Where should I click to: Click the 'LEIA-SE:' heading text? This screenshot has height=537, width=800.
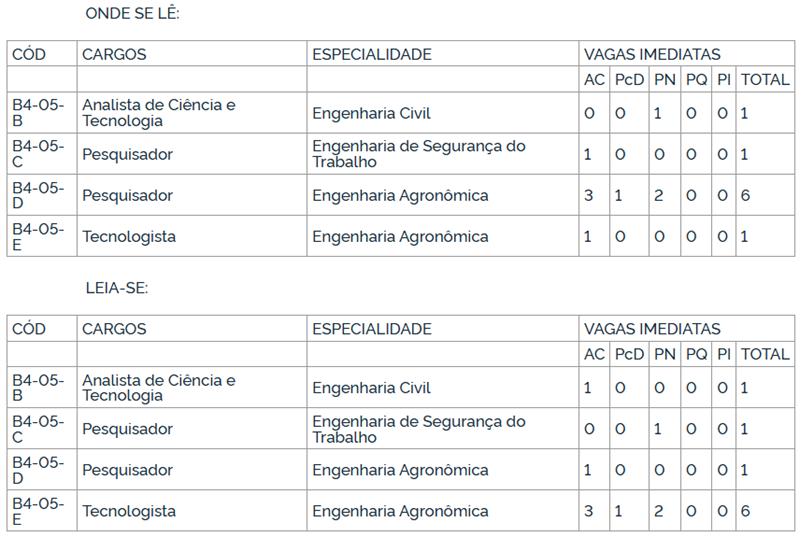(x=117, y=288)
